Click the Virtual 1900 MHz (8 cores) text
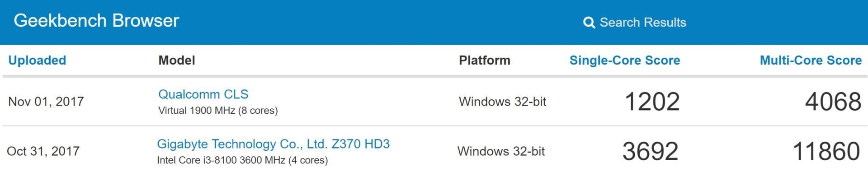 click(x=218, y=111)
